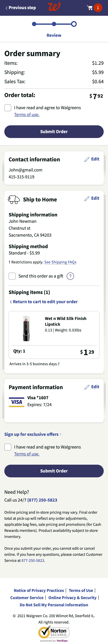This screenshot has width=108, height=644.
Task: Select the second step in progress indicator
Action: pyautogui.click(x=54, y=24)
